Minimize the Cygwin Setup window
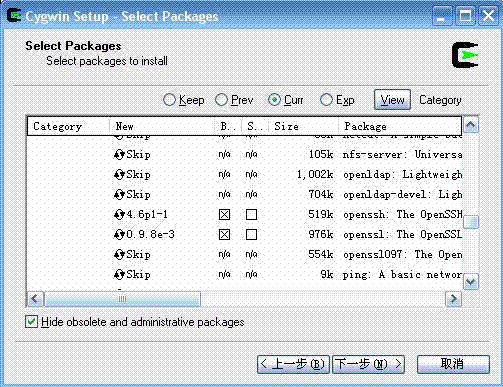 (441, 16)
